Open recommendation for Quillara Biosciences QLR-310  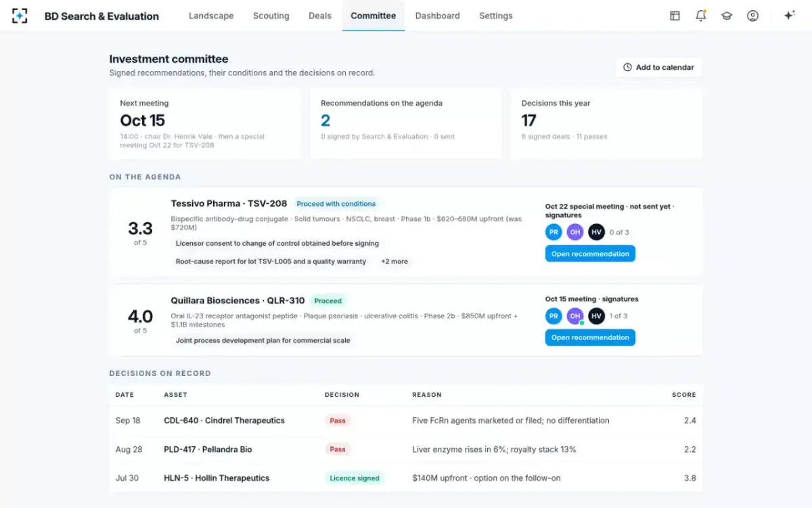pyautogui.click(x=590, y=337)
